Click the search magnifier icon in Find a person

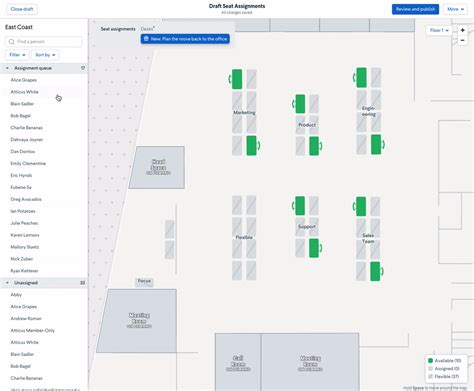[x=12, y=42]
